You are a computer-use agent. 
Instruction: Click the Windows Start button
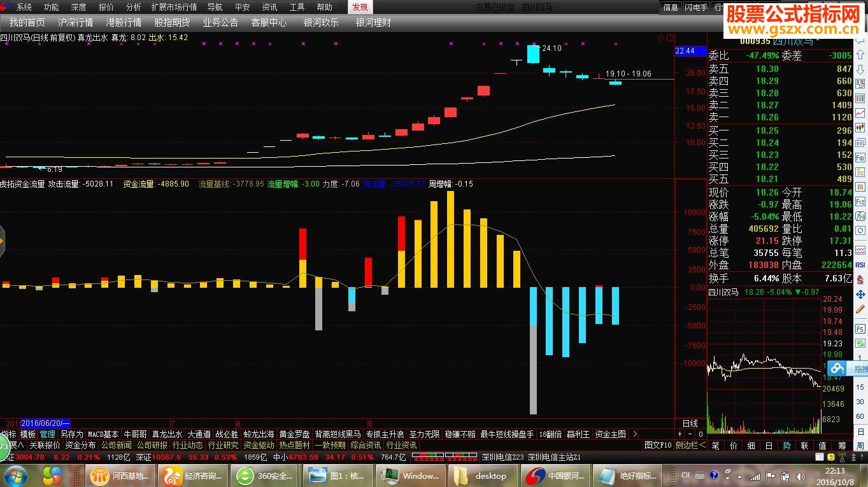16,476
